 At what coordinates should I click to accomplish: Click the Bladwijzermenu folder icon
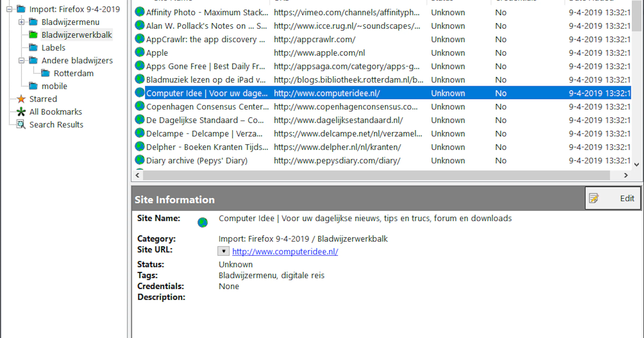tap(33, 22)
